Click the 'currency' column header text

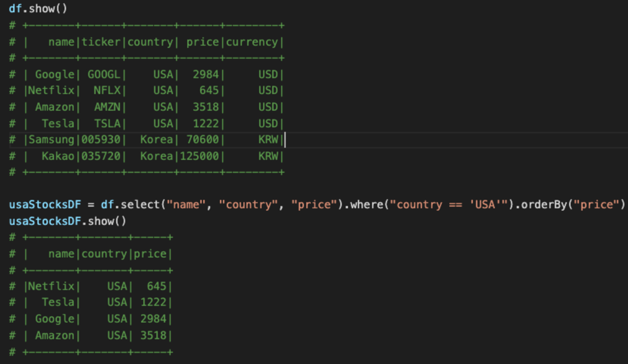tap(252, 42)
